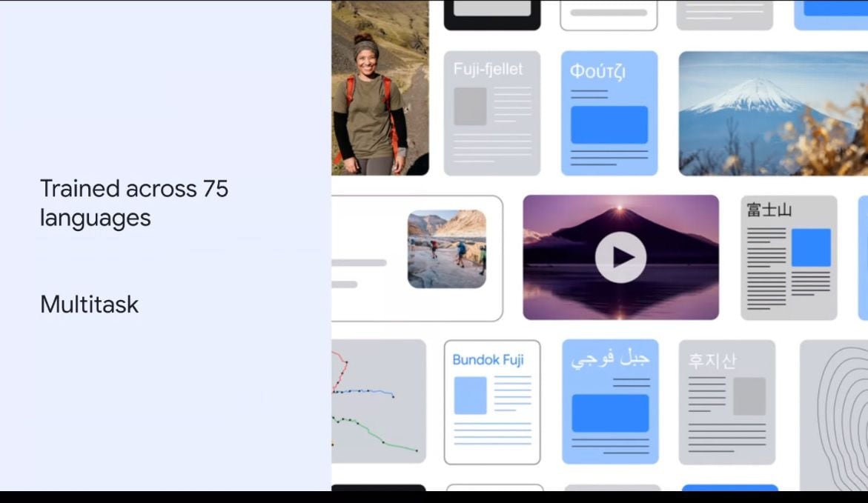
Task: Open the Arabic جبل فوجي card
Action: 609,402
